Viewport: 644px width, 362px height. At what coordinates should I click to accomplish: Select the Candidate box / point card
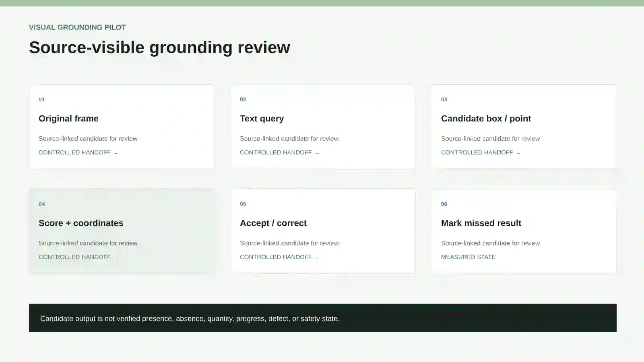524,126
